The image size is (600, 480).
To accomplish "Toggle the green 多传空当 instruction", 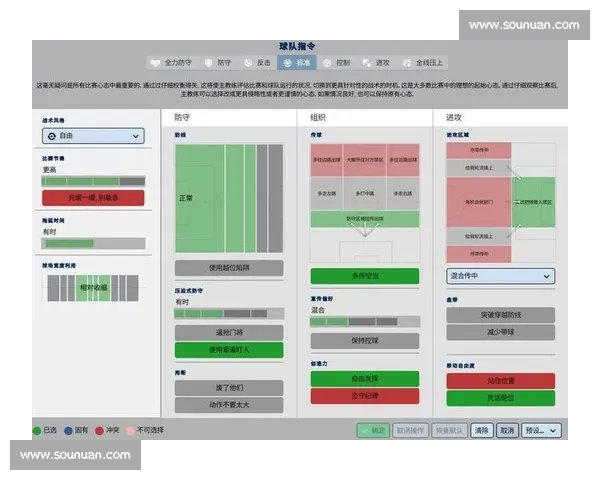I will [x=365, y=276].
